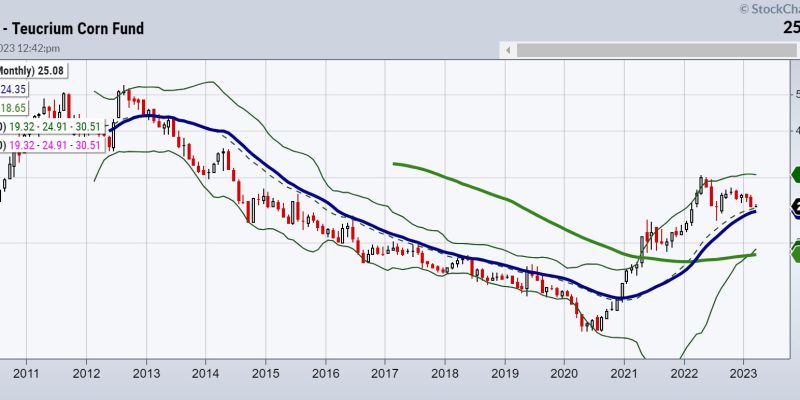Viewport: 800px width, 400px height.
Task: Click the 2020 year label on time axis
Action: tap(564, 372)
